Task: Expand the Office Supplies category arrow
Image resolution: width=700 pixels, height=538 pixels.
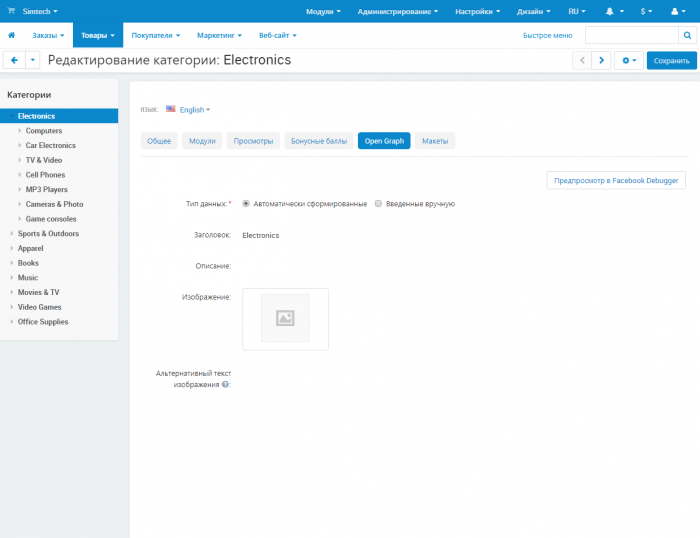Action: tap(12, 321)
